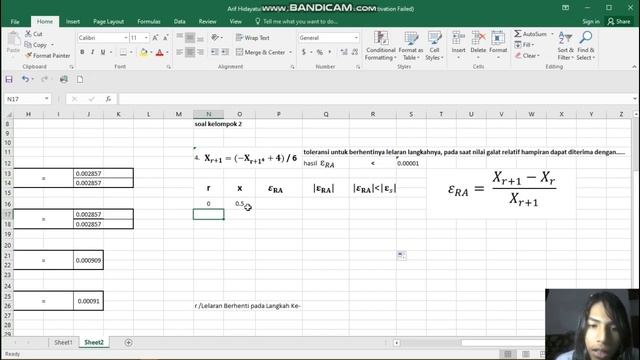Click the Insert Function fx icon

pyautogui.click(x=108, y=99)
